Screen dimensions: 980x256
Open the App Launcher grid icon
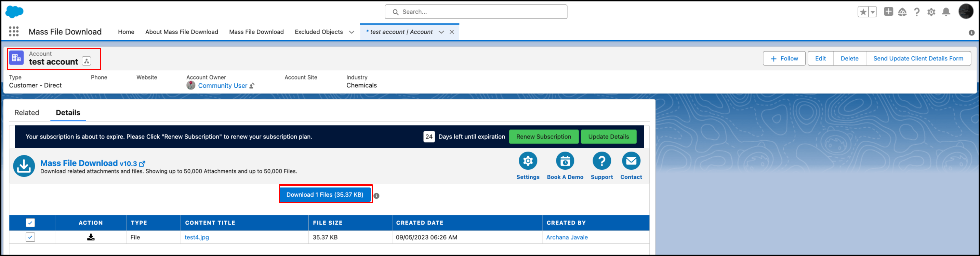(x=14, y=31)
